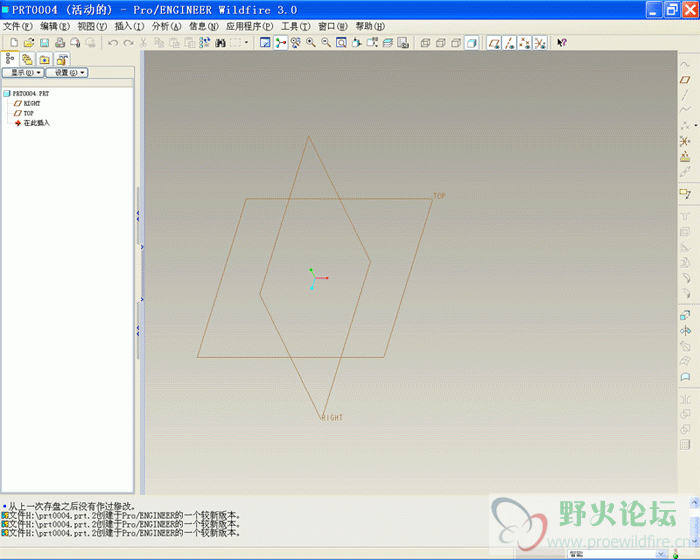Screen dimensions: 700x560
Task: Open the Find tool with binoculars icon
Action: click(x=220, y=43)
